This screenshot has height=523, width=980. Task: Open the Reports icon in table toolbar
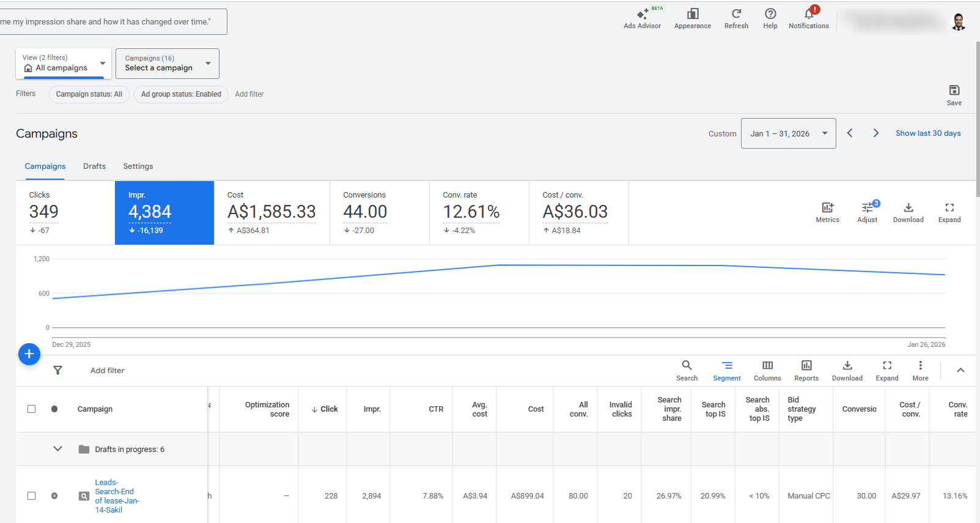point(806,365)
